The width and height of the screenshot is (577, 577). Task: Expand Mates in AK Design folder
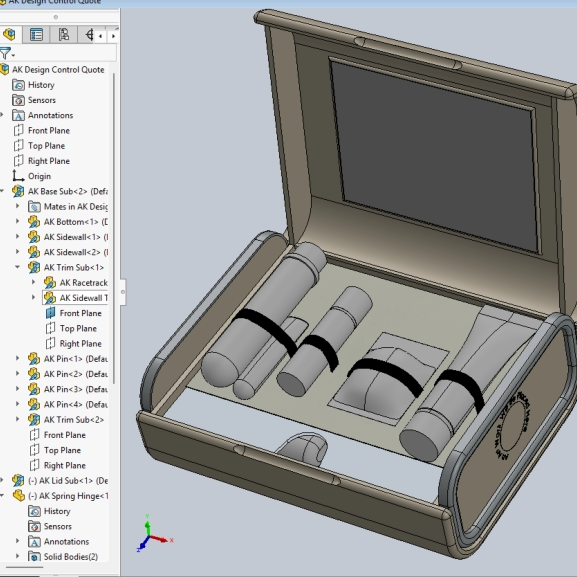(x=17, y=206)
